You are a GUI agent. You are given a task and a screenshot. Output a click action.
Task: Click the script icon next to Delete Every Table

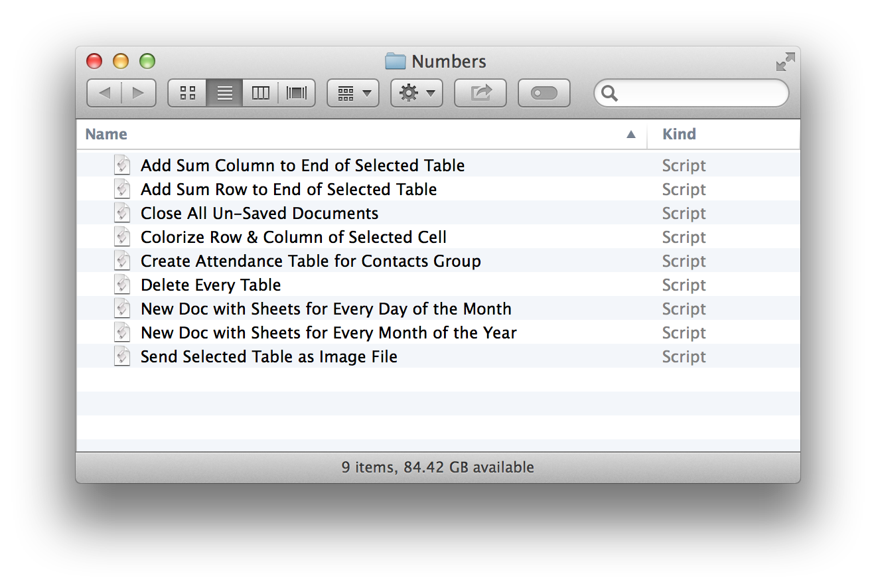[122, 284]
